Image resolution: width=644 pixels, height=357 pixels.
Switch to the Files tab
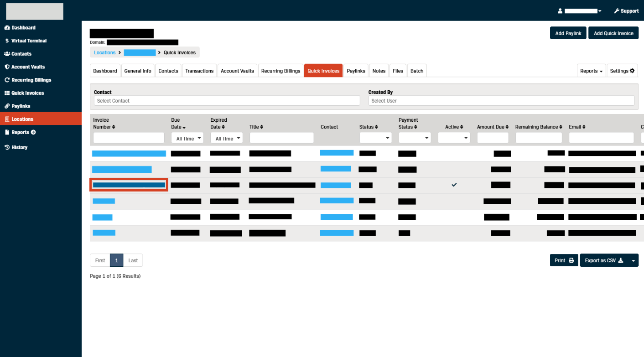pos(398,71)
